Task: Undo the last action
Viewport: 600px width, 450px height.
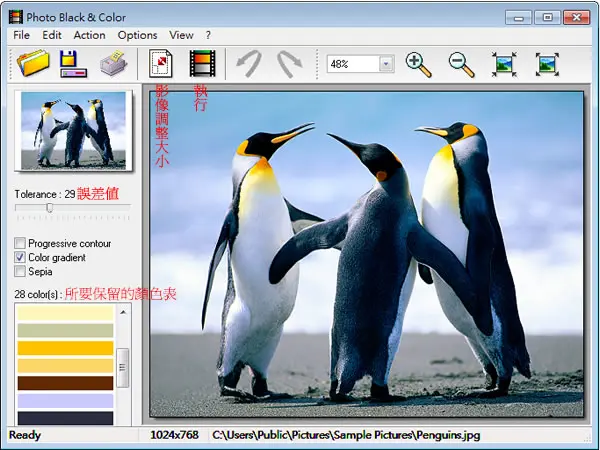Action: [x=249, y=64]
